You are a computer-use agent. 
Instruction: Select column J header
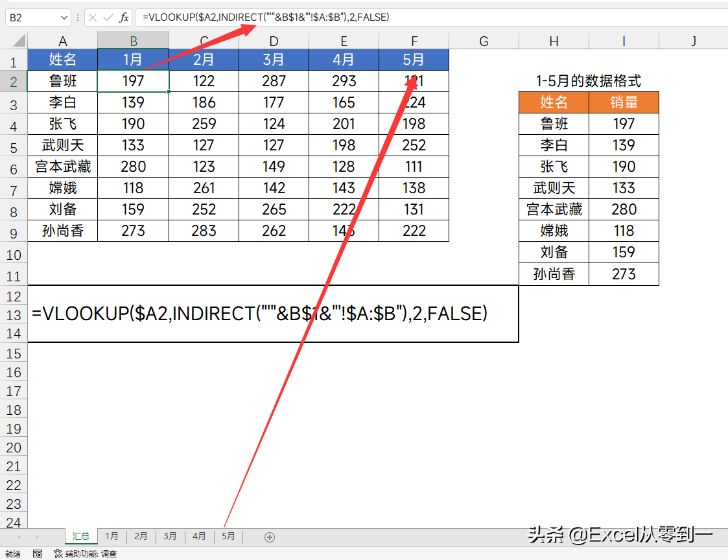click(694, 41)
